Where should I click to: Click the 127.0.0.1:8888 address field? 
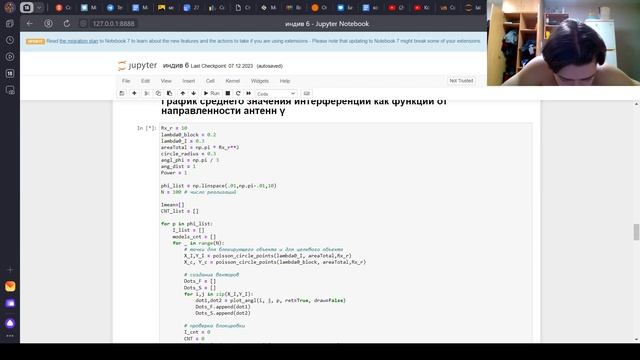pyautogui.click(x=113, y=24)
